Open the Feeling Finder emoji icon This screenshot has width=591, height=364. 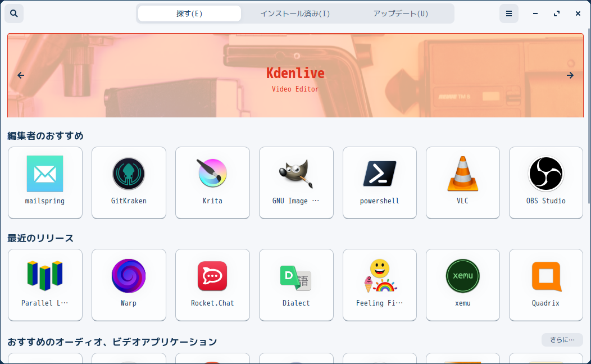click(380, 276)
